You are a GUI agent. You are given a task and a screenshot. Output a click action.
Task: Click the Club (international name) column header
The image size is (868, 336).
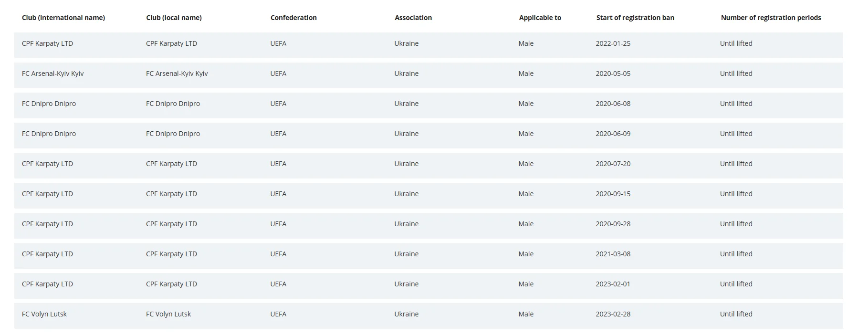(x=63, y=18)
